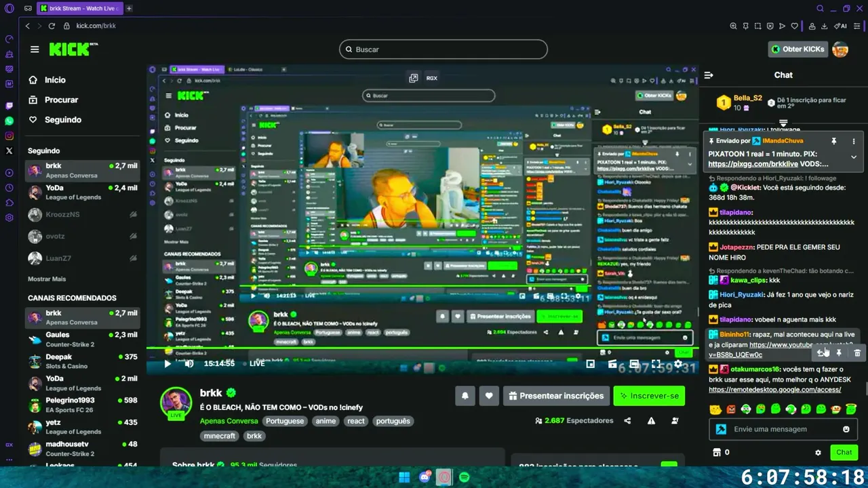
Task: Expand the pinned message chevron
Action: point(854,157)
